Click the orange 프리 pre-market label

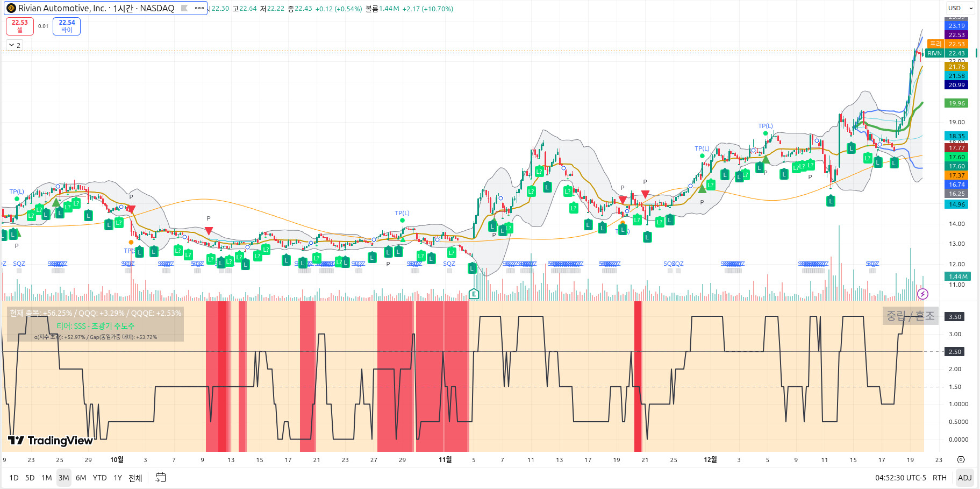[936, 44]
